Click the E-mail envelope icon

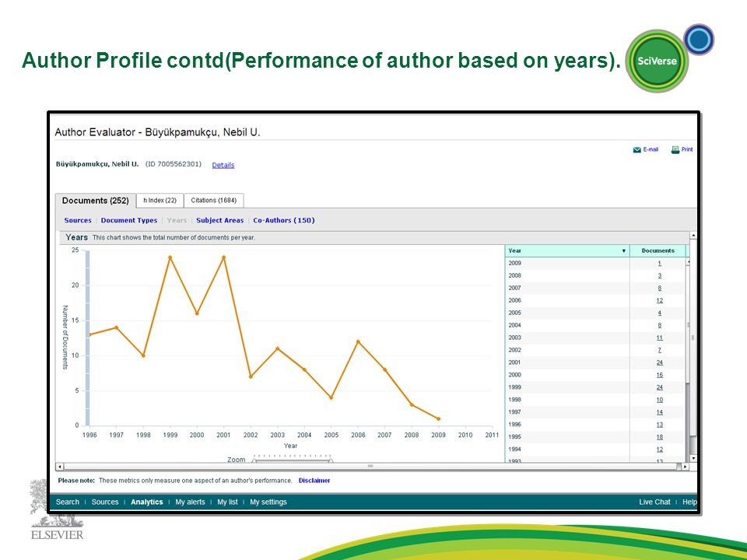coord(637,150)
